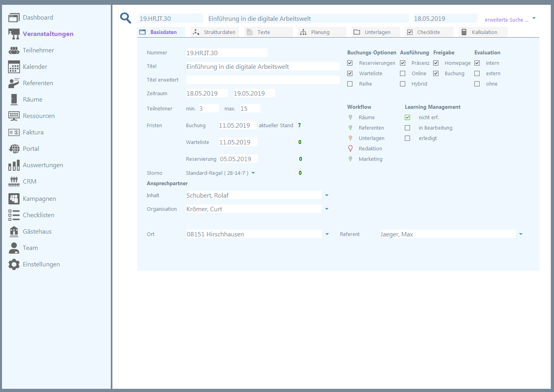Click the Zeitraum start date field
The width and height of the screenshot is (554, 392).
(207, 93)
